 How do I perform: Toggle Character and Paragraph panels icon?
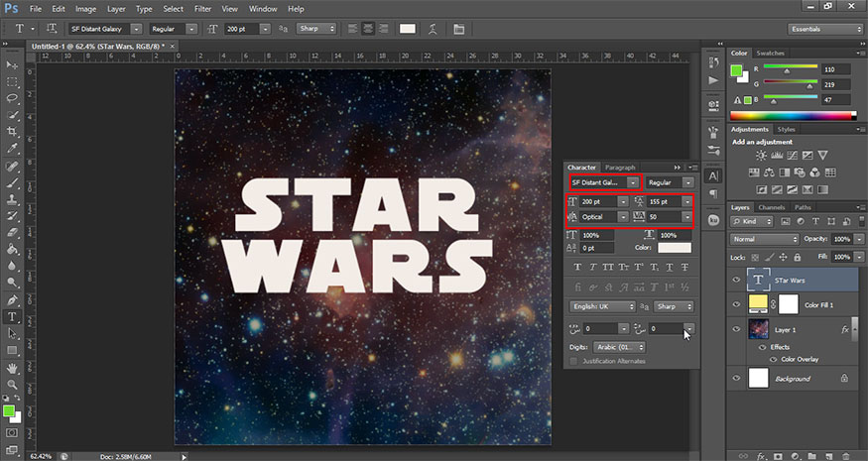pyautogui.click(x=459, y=29)
